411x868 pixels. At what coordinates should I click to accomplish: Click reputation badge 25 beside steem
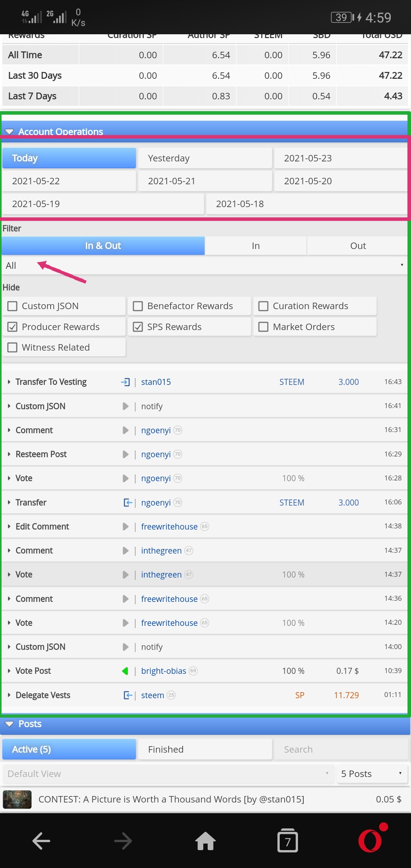(171, 695)
